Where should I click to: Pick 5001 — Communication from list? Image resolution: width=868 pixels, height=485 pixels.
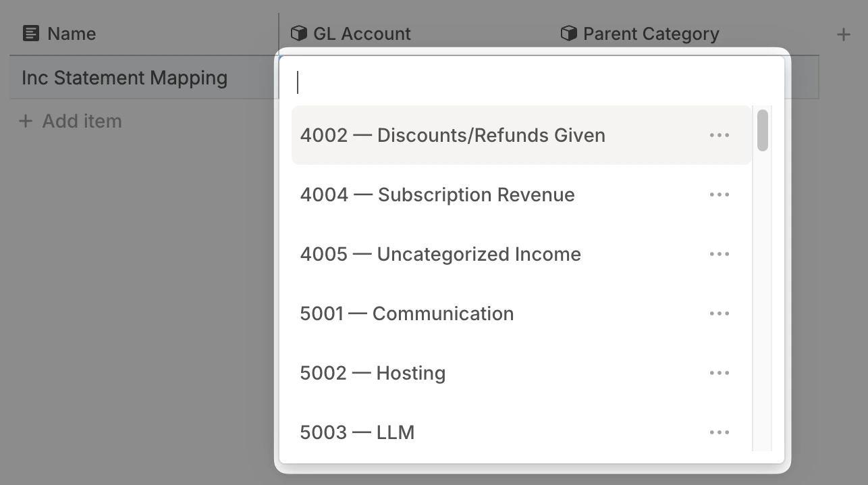[407, 313]
